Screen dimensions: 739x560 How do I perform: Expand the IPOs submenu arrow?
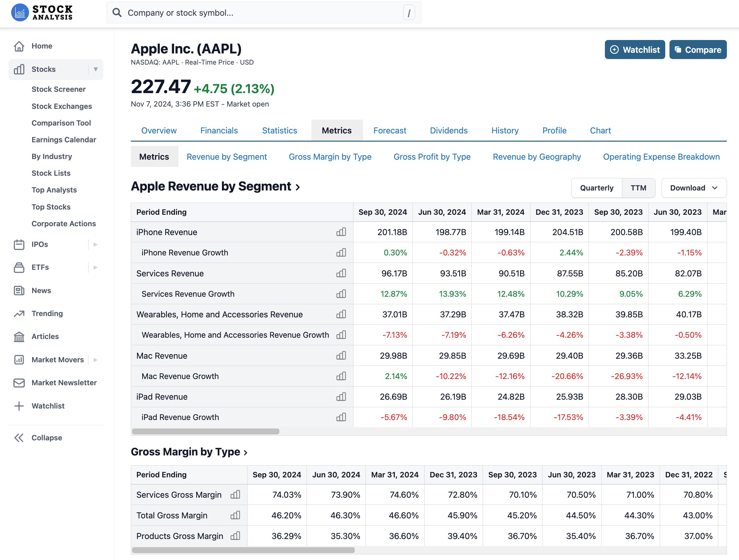coord(95,244)
